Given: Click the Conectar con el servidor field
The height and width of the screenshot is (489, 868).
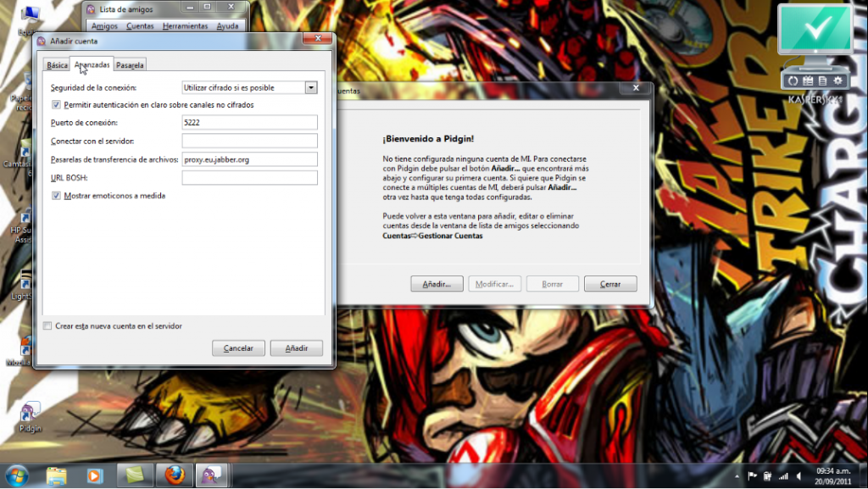Looking at the screenshot, I should tap(250, 141).
